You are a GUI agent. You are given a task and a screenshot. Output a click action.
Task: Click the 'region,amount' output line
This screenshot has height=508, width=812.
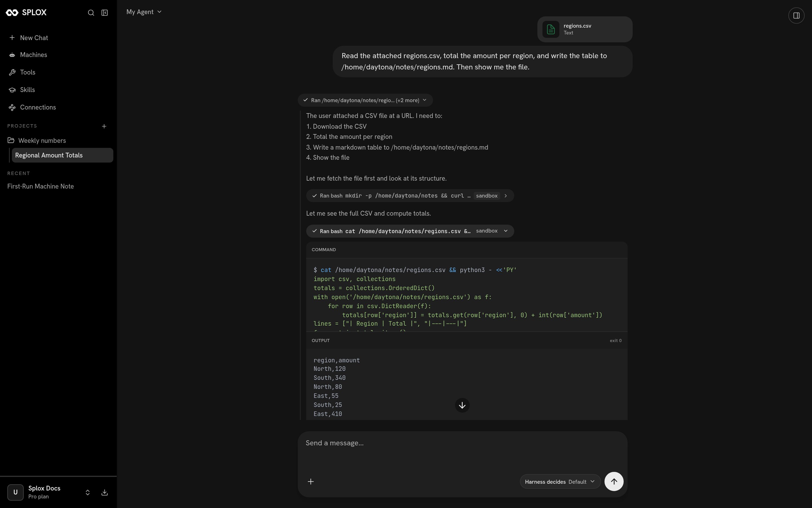coord(337,360)
